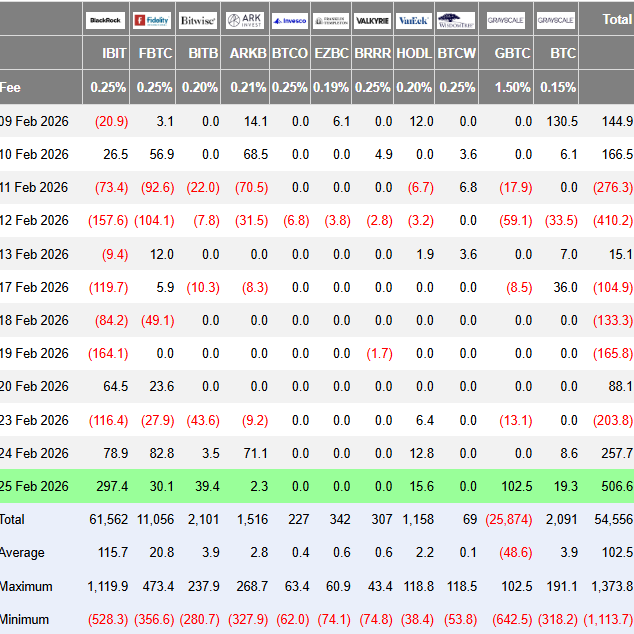Screen dimensions: 634x634
Task: Click the Franklin Templeton logo above EZBC
Action: click(x=331, y=20)
